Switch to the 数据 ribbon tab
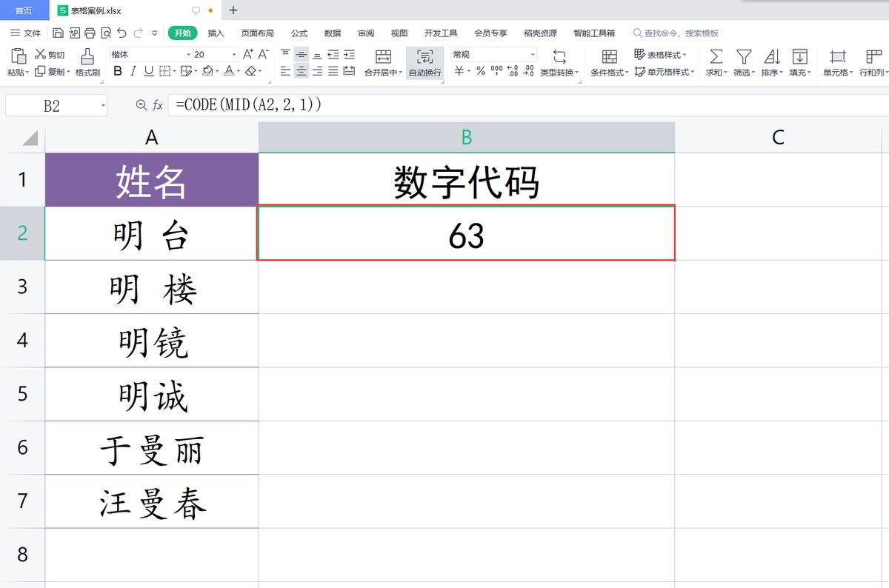The image size is (889, 588). (332, 33)
